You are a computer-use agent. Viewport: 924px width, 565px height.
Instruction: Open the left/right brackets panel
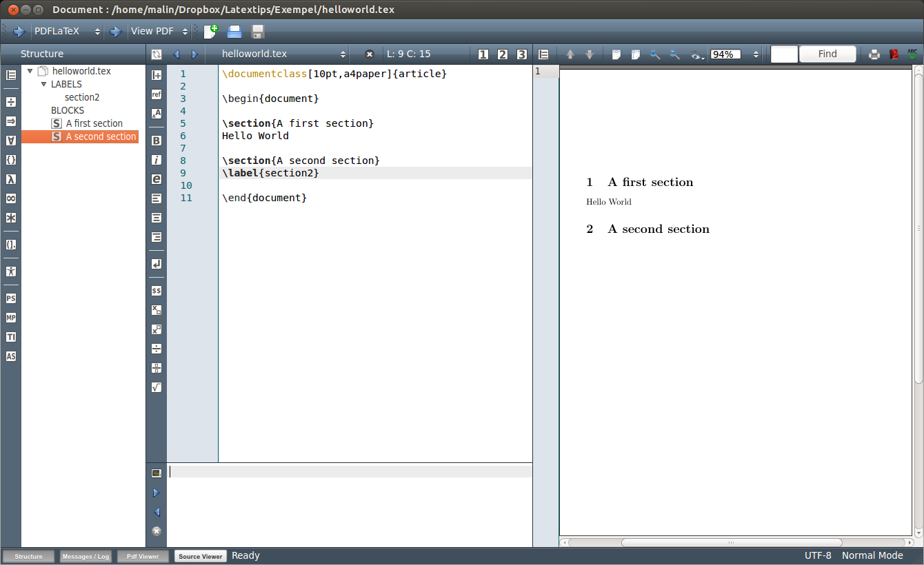coord(11,245)
